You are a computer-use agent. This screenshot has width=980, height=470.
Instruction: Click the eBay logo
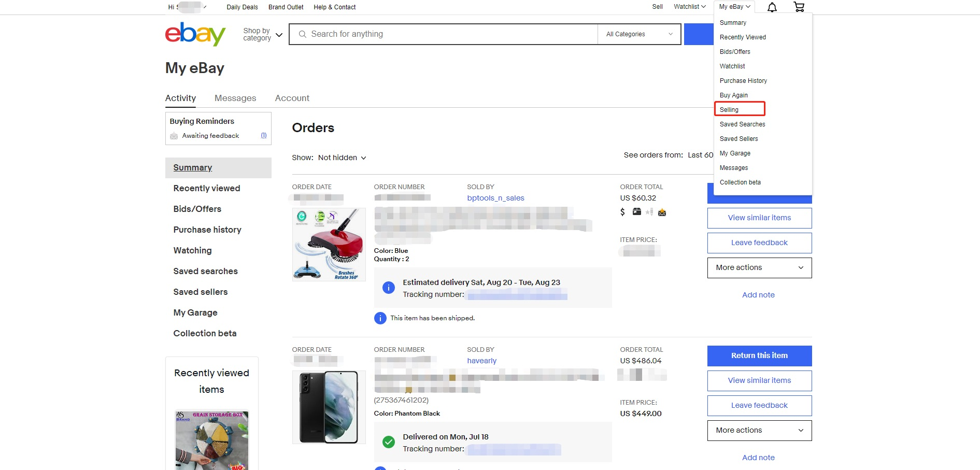point(195,34)
